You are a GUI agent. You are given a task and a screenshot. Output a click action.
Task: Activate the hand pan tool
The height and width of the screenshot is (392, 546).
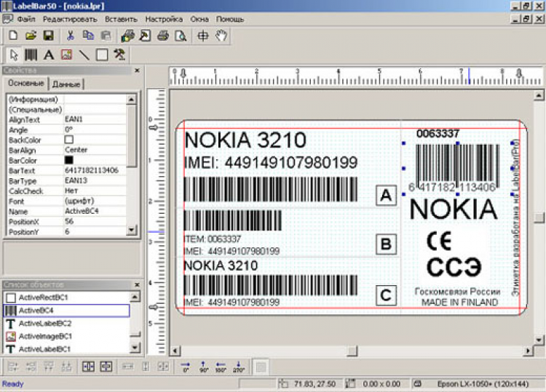(x=221, y=36)
